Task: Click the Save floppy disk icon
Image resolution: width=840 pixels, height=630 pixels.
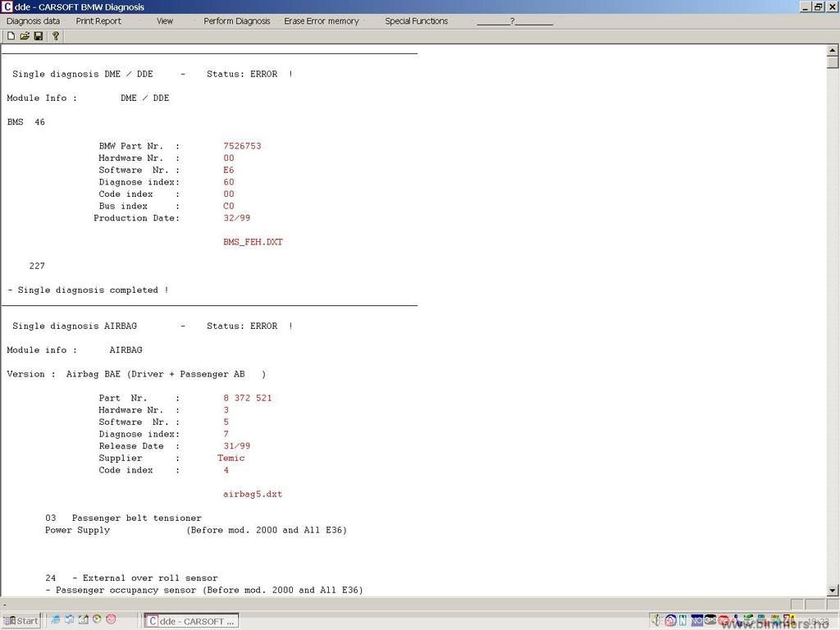Action: coord(38,36)
